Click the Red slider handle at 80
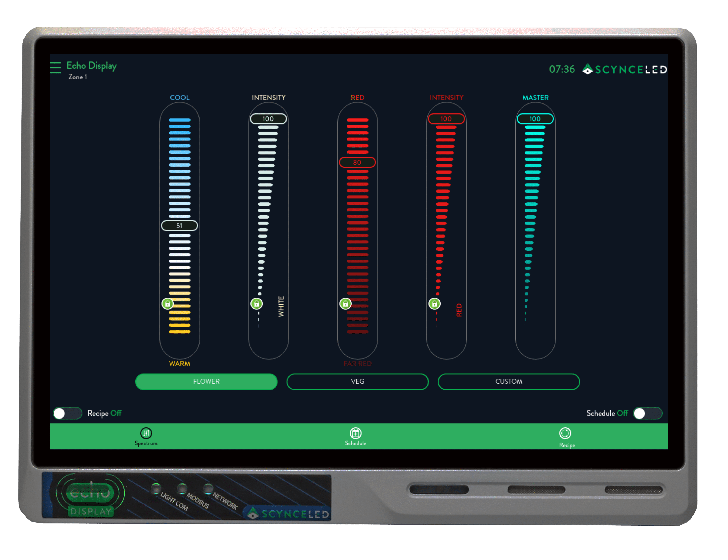The image size is (728, 560). [x=357, y=162]
